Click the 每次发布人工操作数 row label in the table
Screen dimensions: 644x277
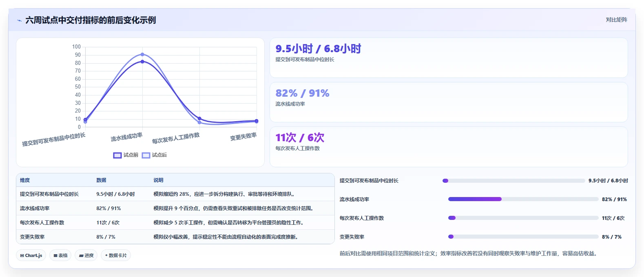[x=42, y=223]
